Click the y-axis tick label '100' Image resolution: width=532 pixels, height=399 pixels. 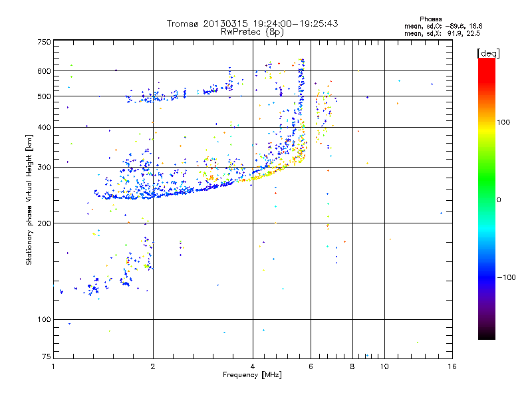45,320
